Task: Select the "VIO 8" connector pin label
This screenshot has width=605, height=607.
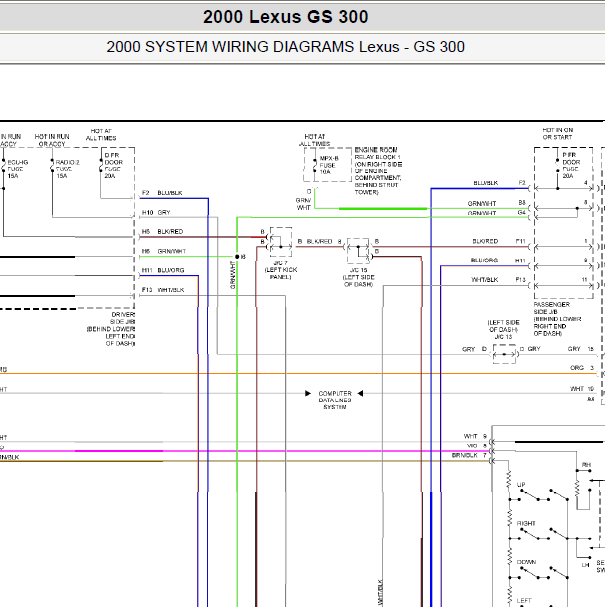Action: [477, 446]
